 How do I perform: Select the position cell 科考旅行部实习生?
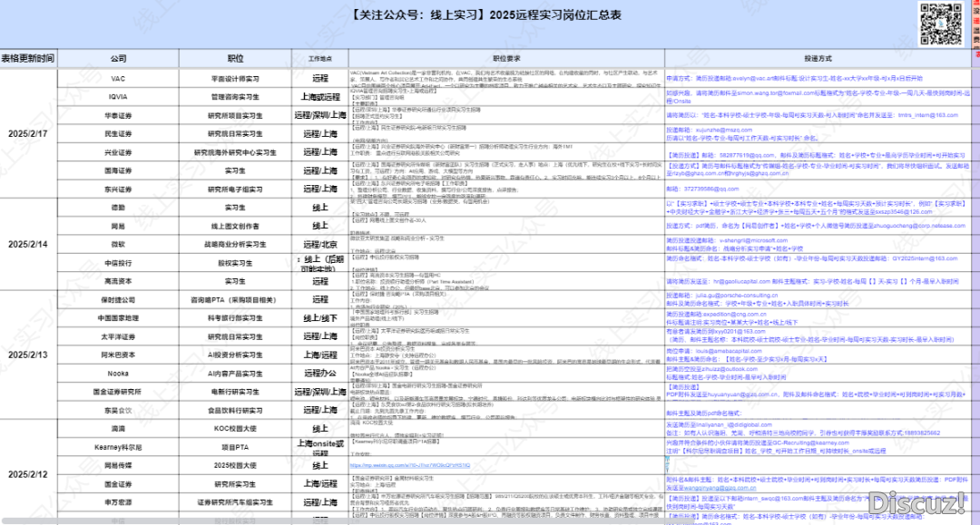[235, 317]
